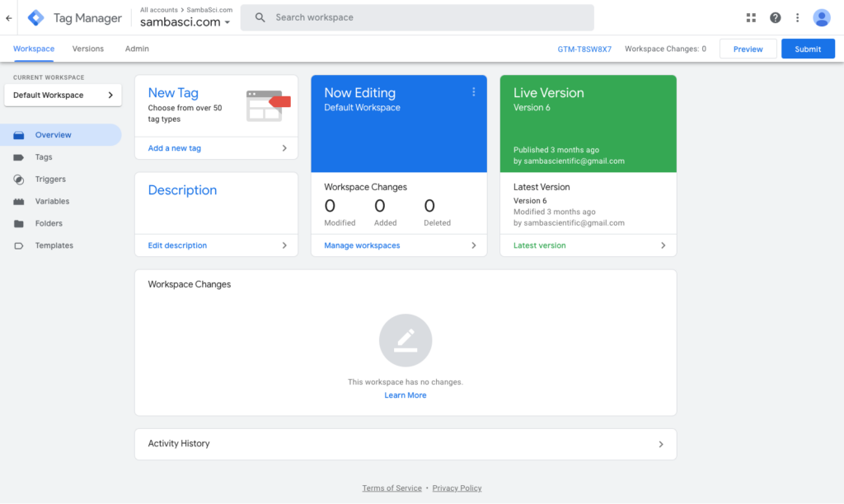
Task: Click the Variables icon in sidebar
Action: tap(19, 201)
